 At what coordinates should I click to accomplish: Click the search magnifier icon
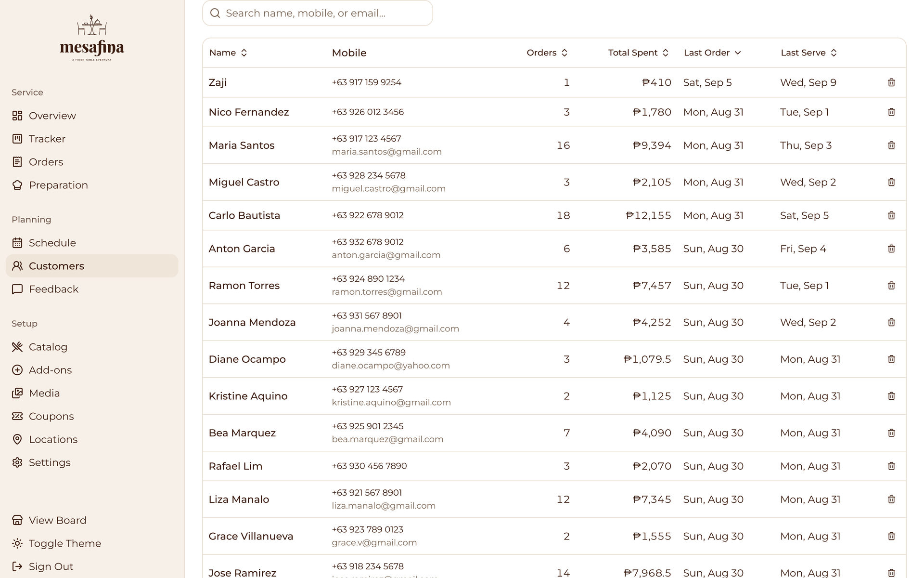click(215, 13)
